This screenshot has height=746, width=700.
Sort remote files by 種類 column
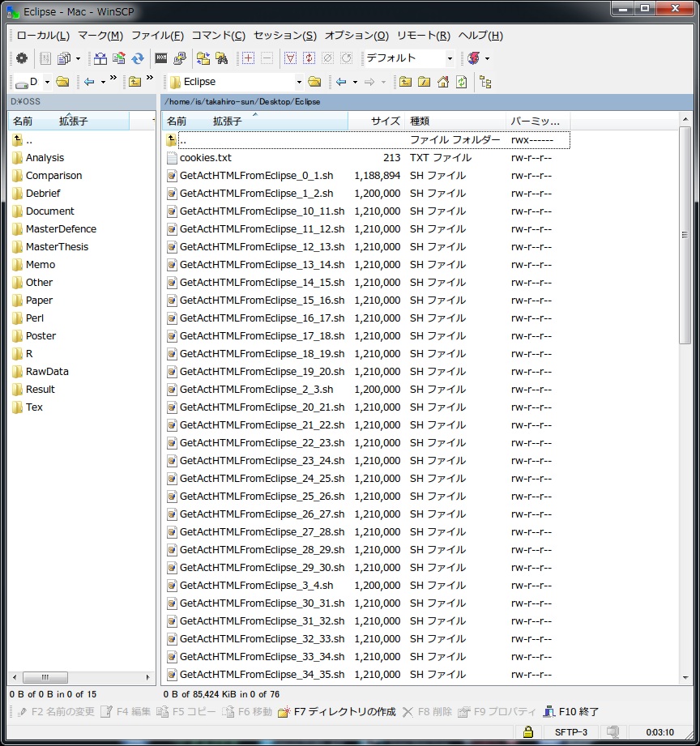pos(455,121)
